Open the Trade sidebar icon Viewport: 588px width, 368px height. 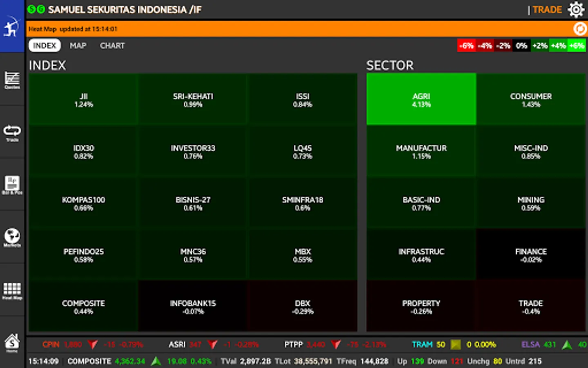(12, 132)
